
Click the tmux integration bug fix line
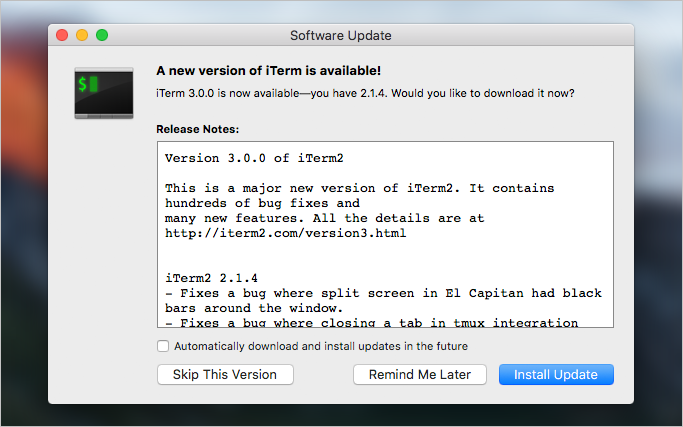coord(372,323)
